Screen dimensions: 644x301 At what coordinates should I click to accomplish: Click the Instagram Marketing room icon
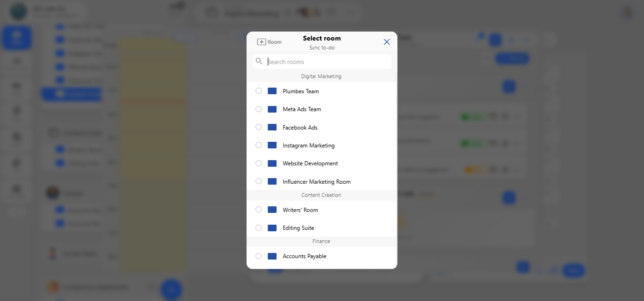coord(272,145)
